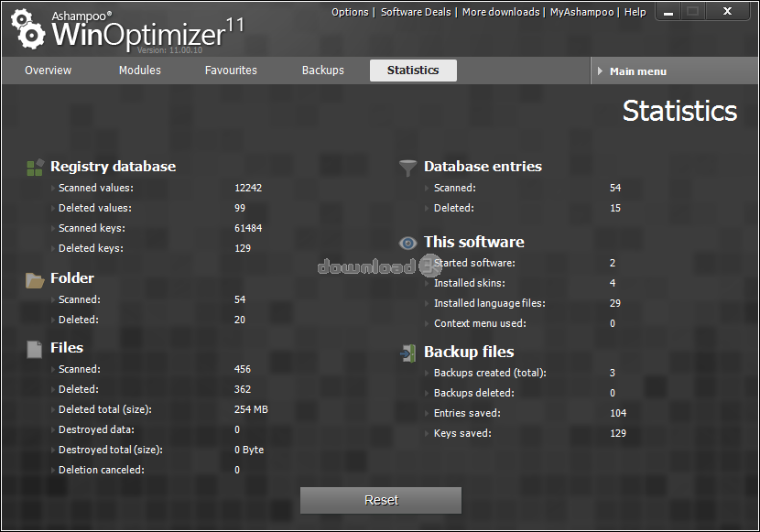Click the This software eye icon
The image size is (760, 532).
click(x=407, y=243)
